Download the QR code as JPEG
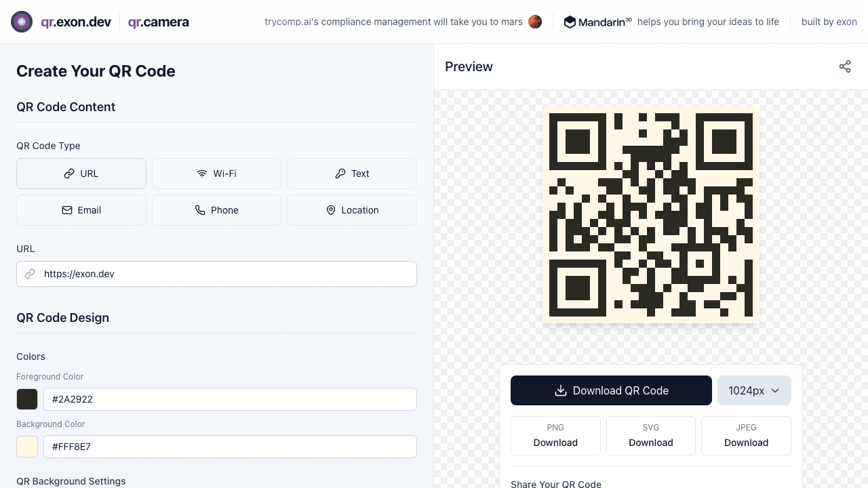The width and height of the screenshot is (868, 488). (746, 436)
